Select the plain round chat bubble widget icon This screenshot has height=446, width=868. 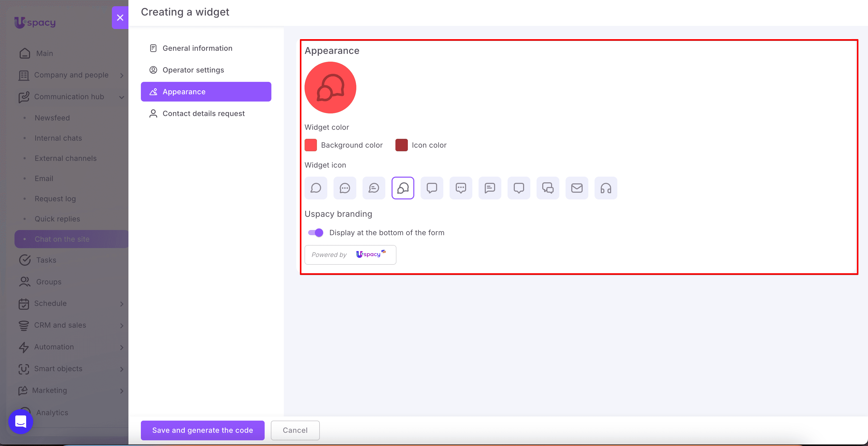(x=316, y=188)
